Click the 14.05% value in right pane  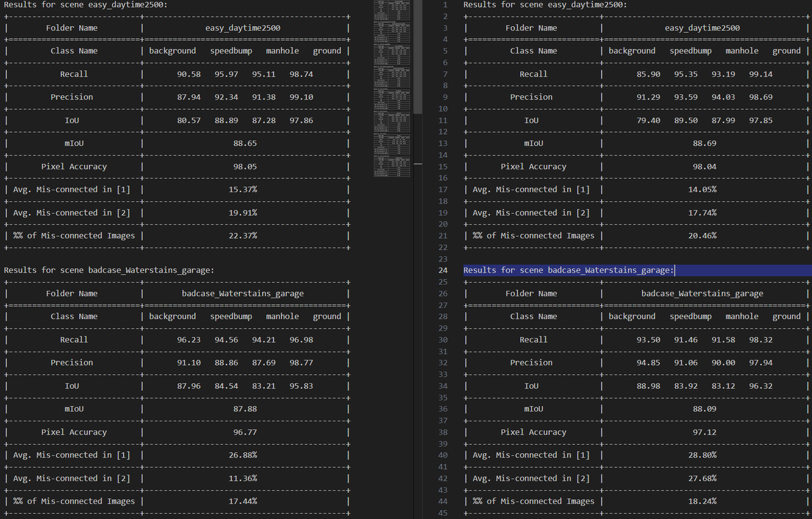click(x=702, y=189)
